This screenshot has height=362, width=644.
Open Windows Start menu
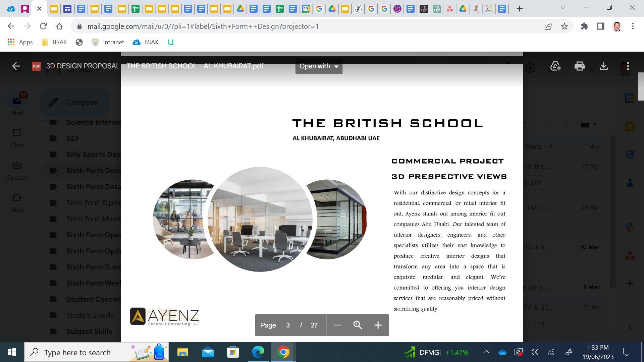(12, 352)
